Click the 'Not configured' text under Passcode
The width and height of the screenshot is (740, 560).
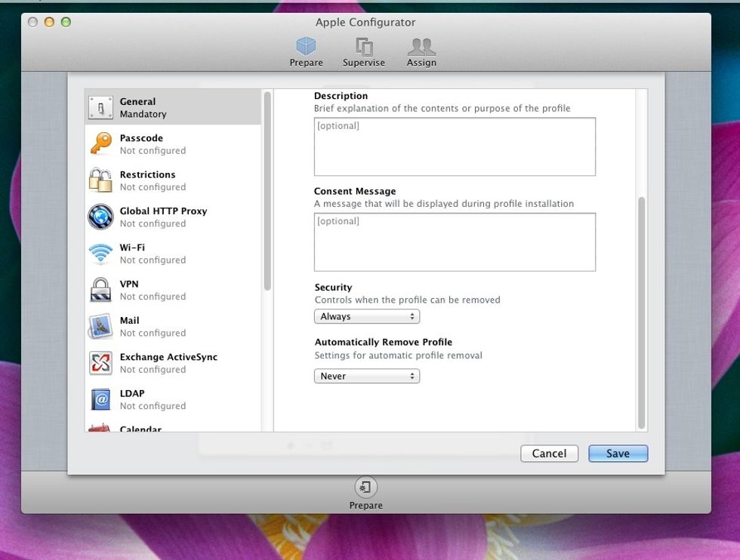pos(153,150)
